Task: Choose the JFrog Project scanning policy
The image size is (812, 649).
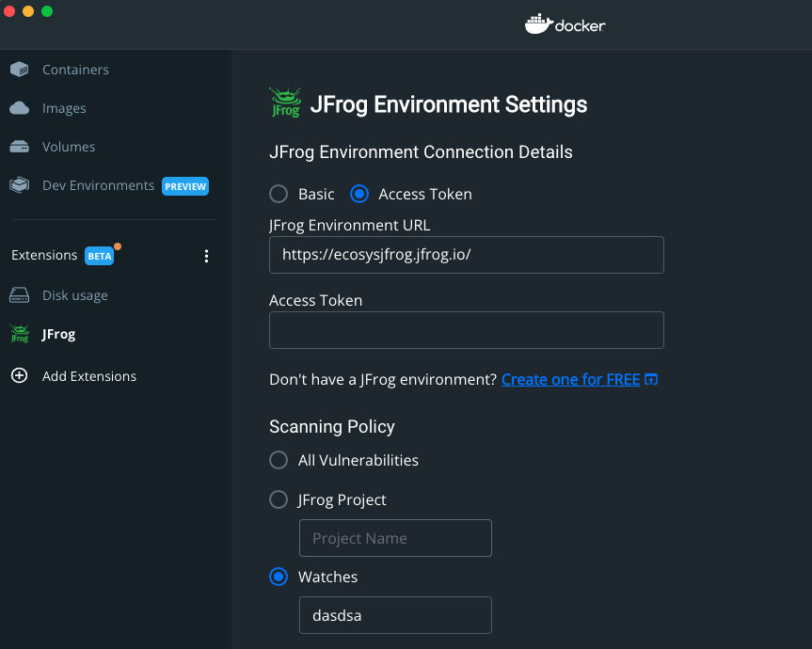Action: pyautogui.click(x=279, y=499)
